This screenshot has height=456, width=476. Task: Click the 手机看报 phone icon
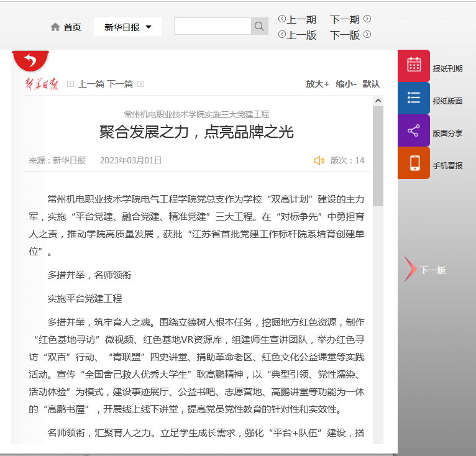coord(414,163)
